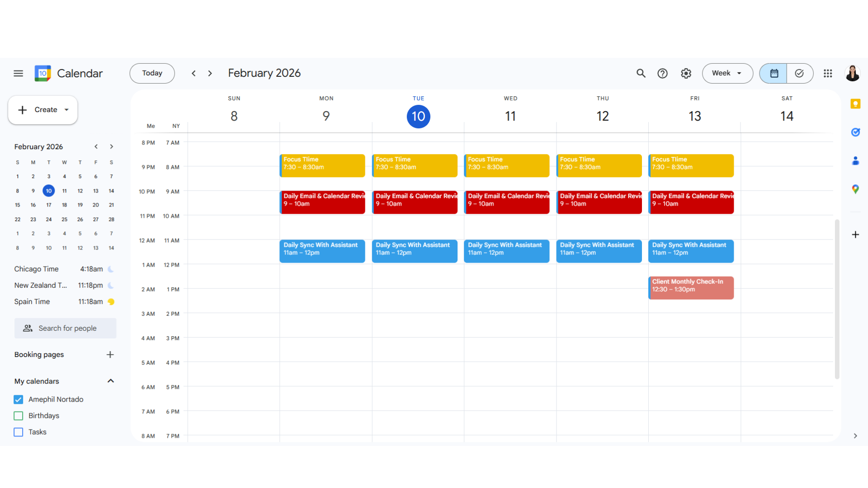
Task: Switch to the Calendar view tab
Action: point(774,73)
